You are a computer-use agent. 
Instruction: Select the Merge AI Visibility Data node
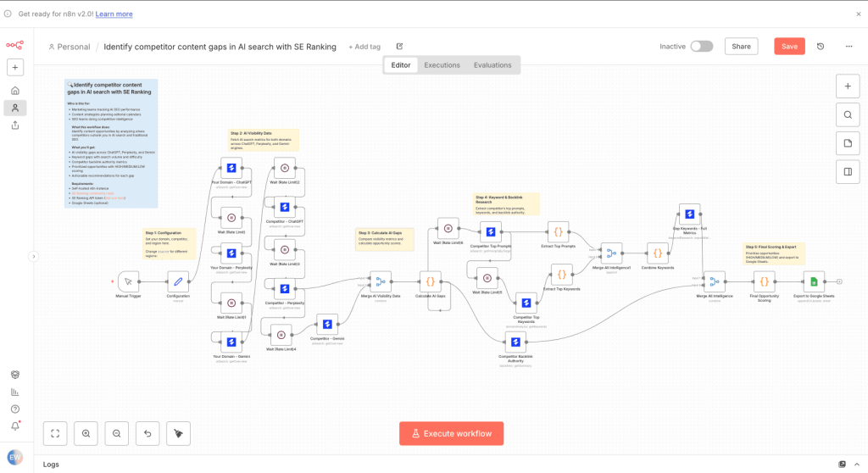[381, 282]
